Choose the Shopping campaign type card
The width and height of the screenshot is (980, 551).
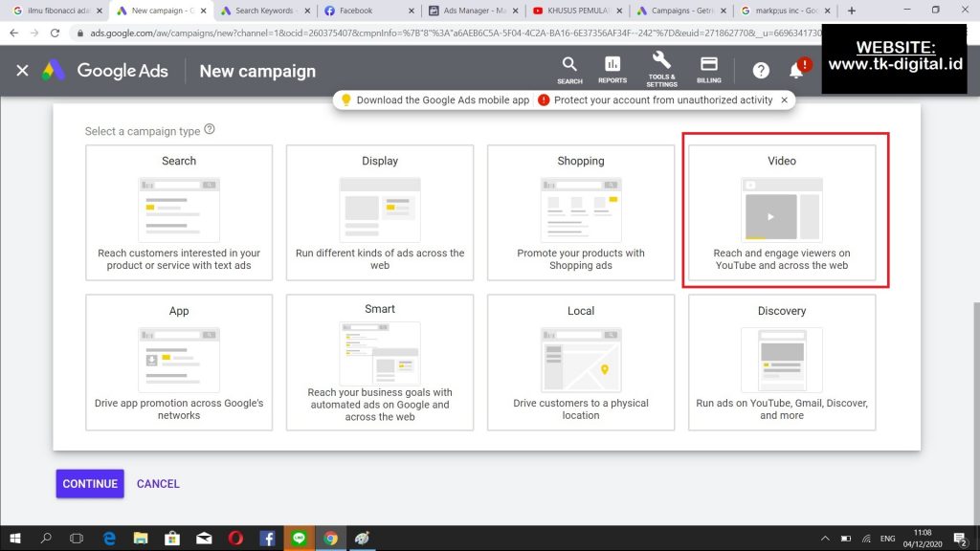(581, 212)
